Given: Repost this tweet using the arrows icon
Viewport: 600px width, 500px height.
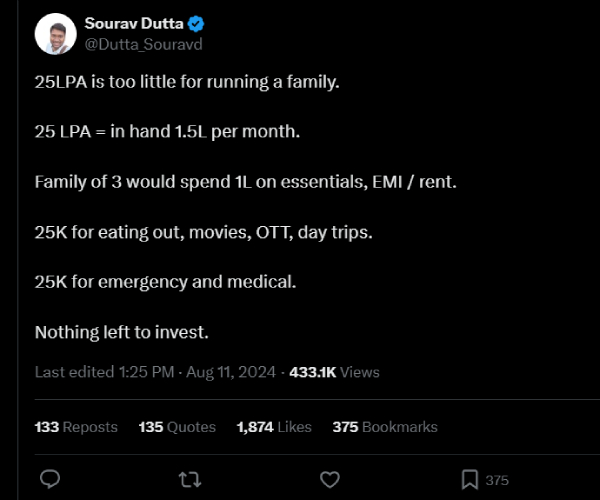Looking at the screenshot, I should click(189, 480).
